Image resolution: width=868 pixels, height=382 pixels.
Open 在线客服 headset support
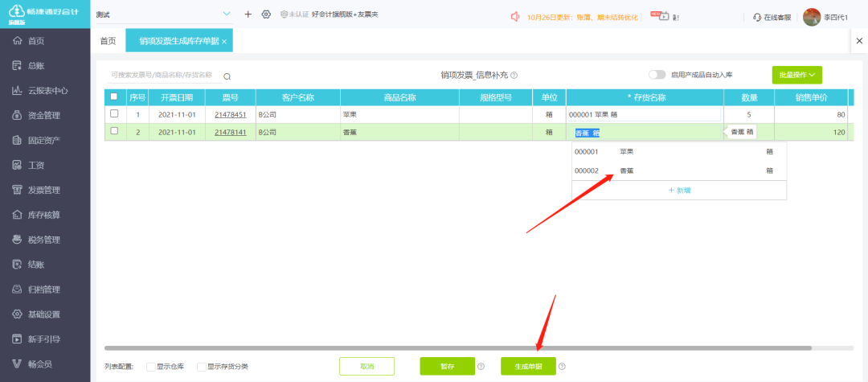tap(772, 17)
